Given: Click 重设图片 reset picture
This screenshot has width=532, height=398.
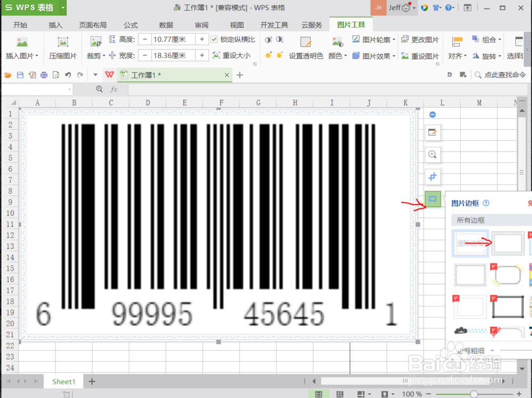Looking at the screenshot, I should coord(420,56).
